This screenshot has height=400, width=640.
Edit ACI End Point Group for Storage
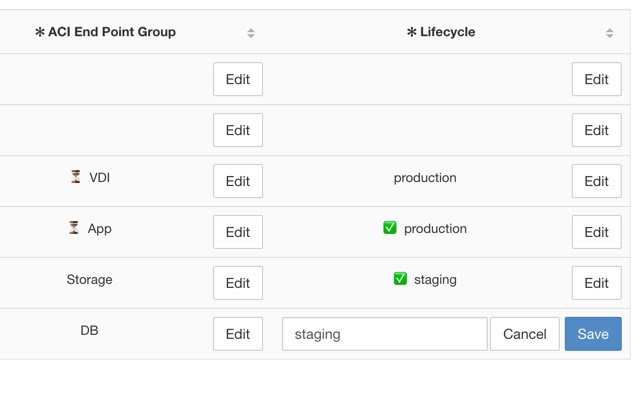point(238,283)
